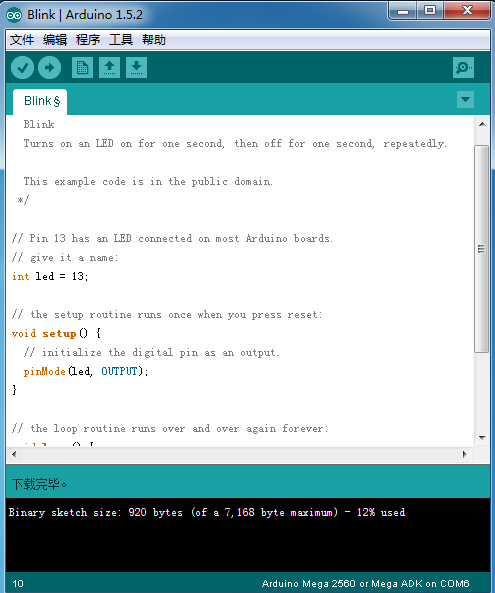Image resolution: width=495 pixels, height=593 pixels.
Task: Click the vertical scrollbar thumb
Action: pos(482,249)
